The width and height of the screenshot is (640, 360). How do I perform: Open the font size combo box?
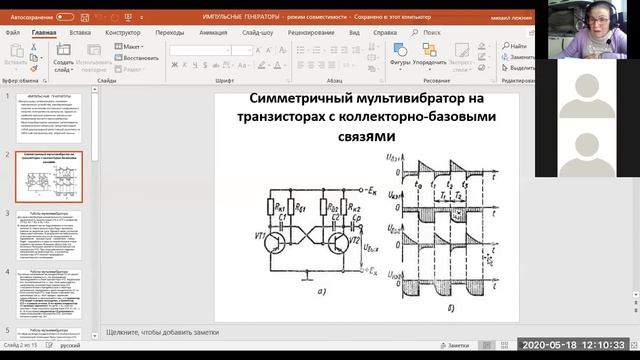click(x=242, y=50)
